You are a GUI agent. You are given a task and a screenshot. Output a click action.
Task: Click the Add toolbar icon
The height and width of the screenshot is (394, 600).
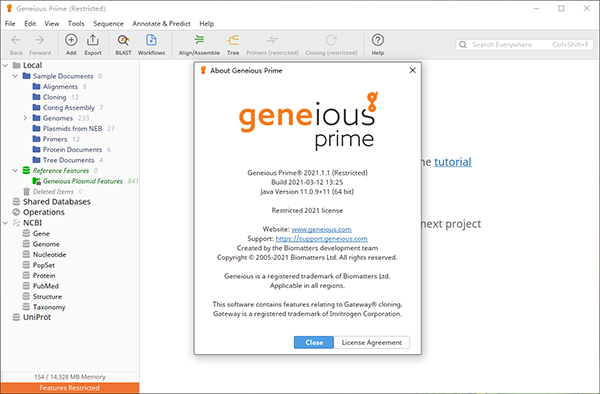[71, 40]
